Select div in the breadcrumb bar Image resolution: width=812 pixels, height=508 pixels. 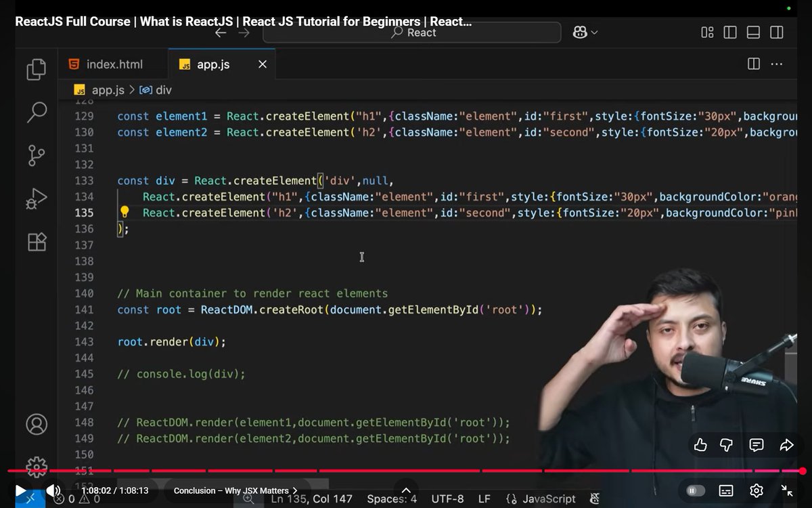pyautogui.click(x=162, y=89)
